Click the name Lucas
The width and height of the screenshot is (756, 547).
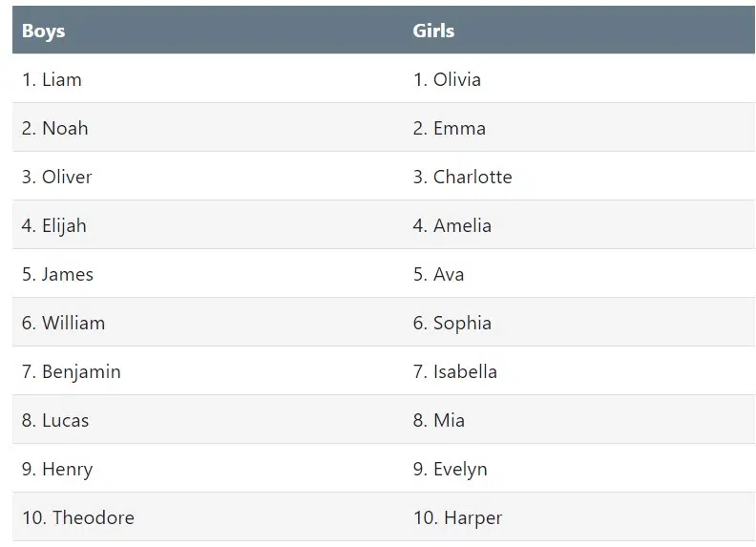coord(65,420)
